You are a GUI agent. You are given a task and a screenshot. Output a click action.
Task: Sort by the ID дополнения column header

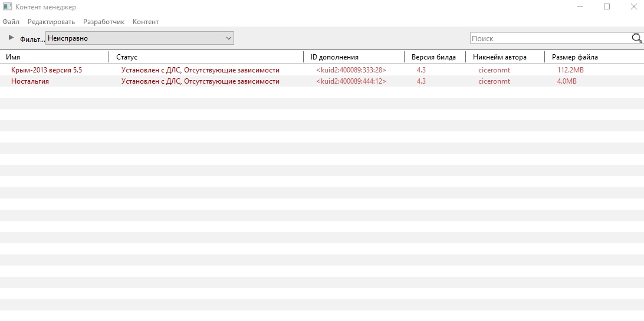tap(334, 57)
